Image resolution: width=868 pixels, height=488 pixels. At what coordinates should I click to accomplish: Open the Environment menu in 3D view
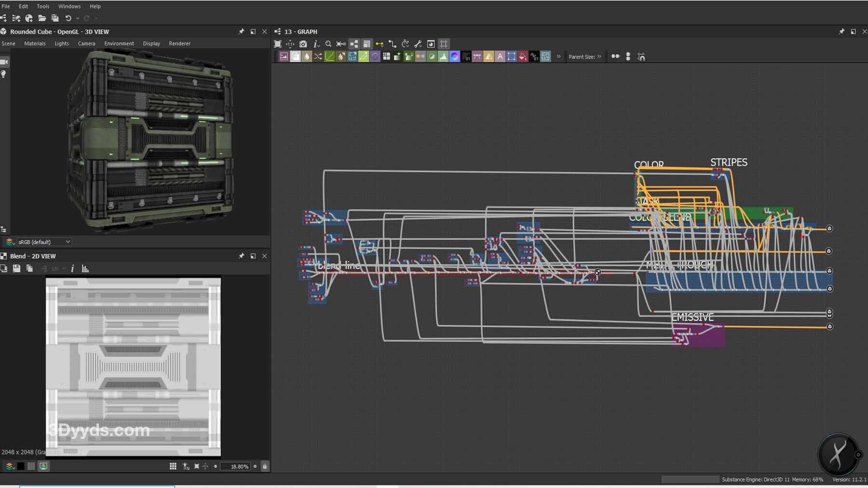pos(119,43)
